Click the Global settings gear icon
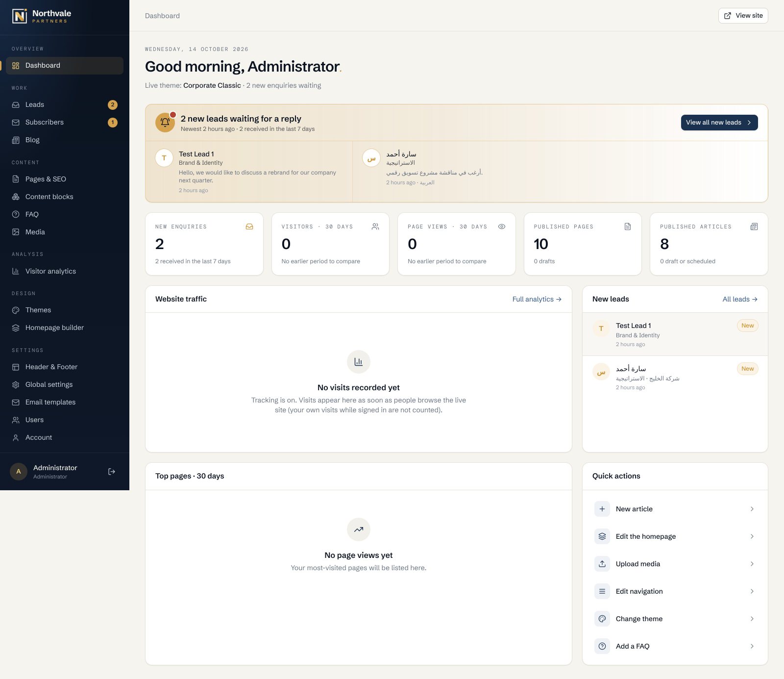784x679 pixels. [x=16, y=385]
